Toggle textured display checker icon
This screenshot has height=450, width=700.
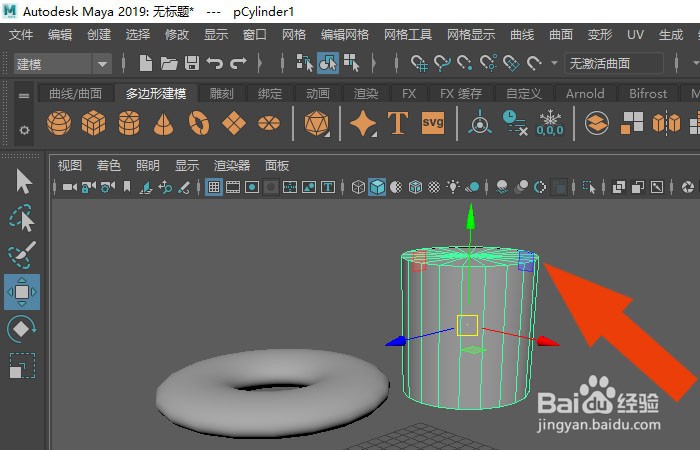(x=434, y=187)
